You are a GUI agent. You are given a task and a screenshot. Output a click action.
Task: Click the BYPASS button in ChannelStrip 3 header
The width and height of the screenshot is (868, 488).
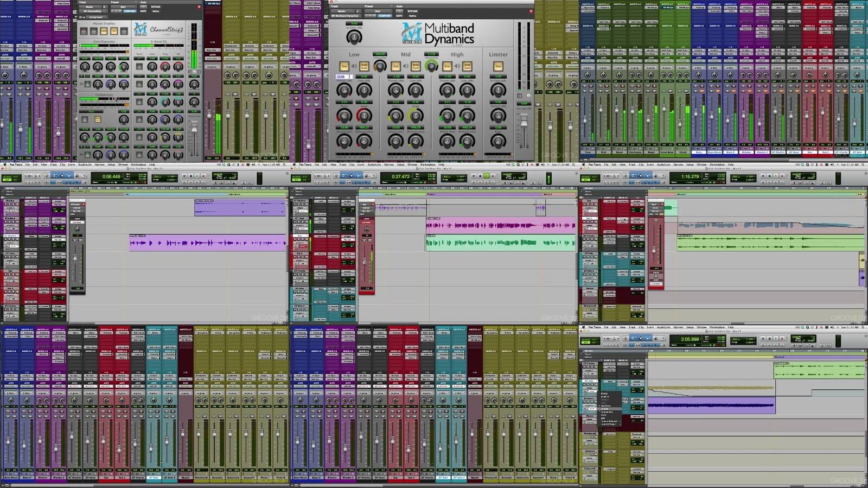click(x=156, y=7)
